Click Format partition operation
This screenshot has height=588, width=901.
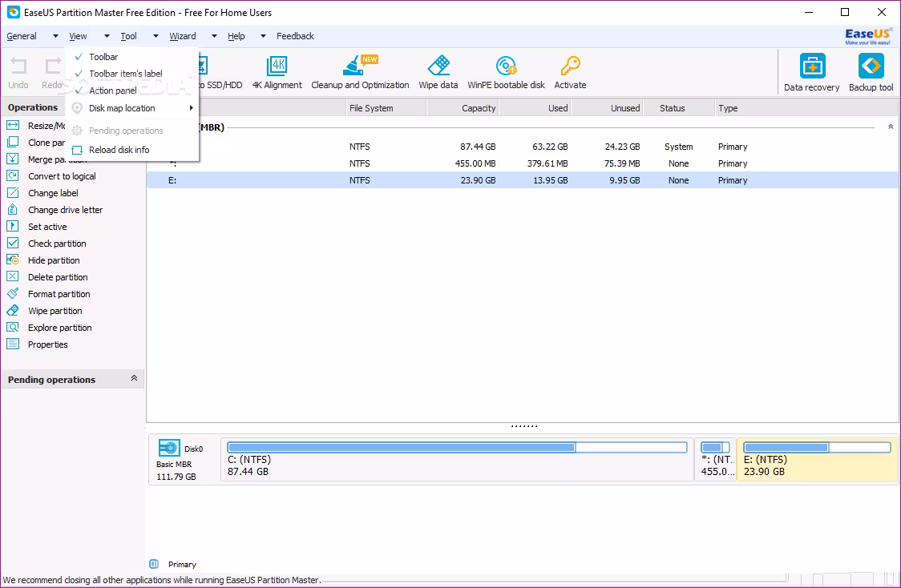(59, 294)
